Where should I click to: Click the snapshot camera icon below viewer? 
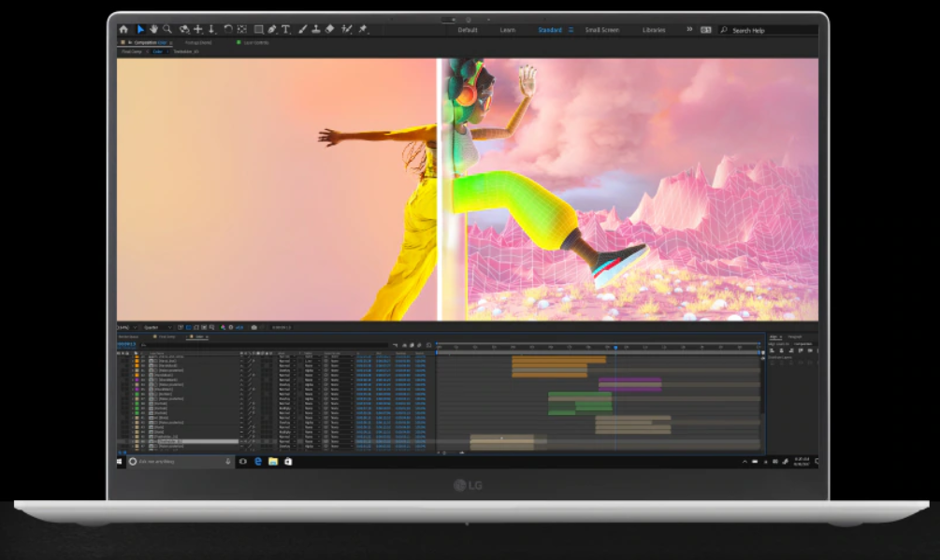(254, 327)
